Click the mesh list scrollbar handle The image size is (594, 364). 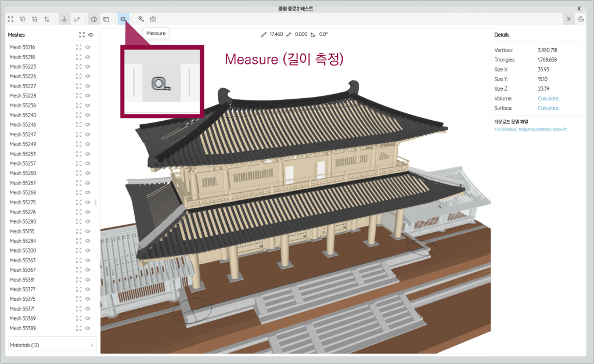pos(95,203)
